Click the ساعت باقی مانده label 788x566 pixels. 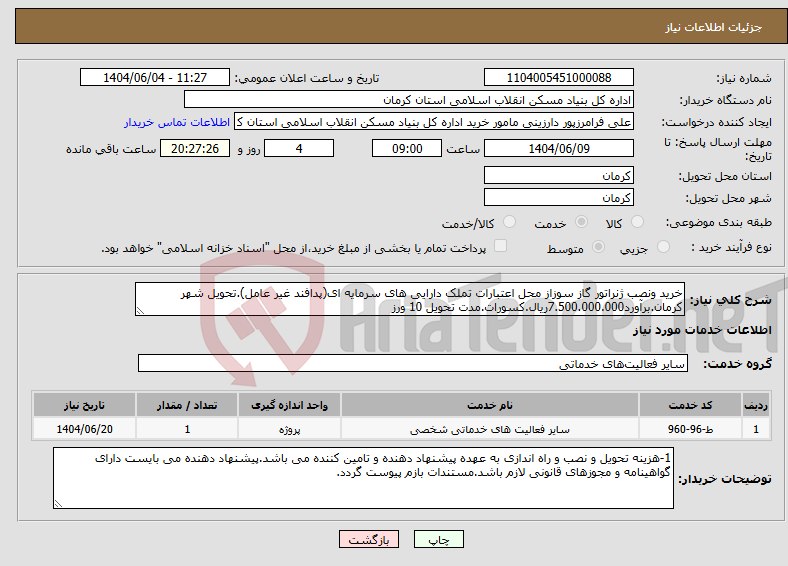pos(111,149)
